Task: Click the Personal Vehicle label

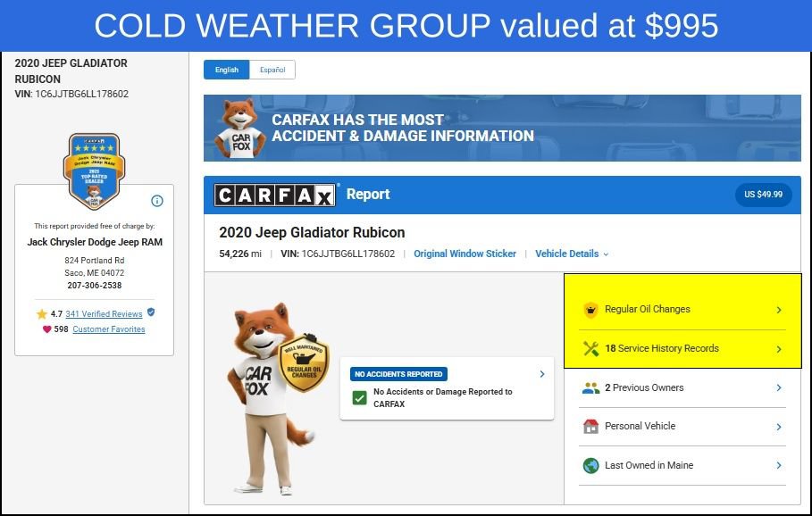Action: (x=640, y=426)
